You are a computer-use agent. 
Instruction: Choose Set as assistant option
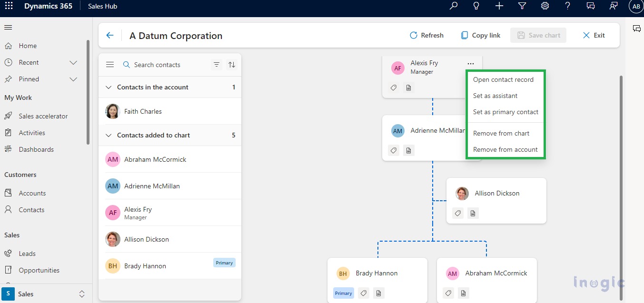[x=505, y=96]
